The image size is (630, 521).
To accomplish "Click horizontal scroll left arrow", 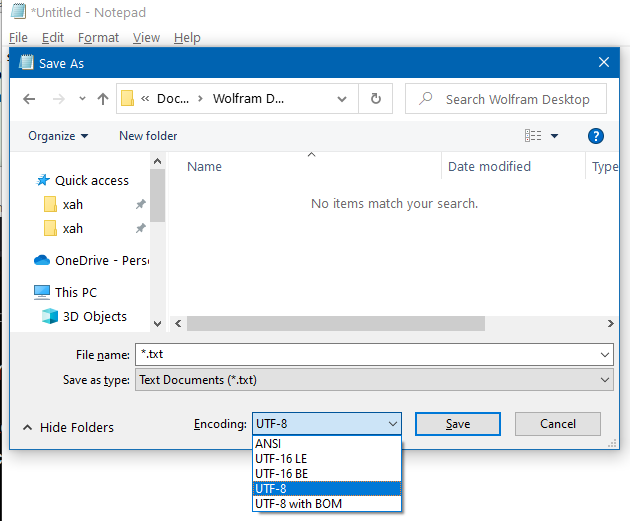I will 178,323.
